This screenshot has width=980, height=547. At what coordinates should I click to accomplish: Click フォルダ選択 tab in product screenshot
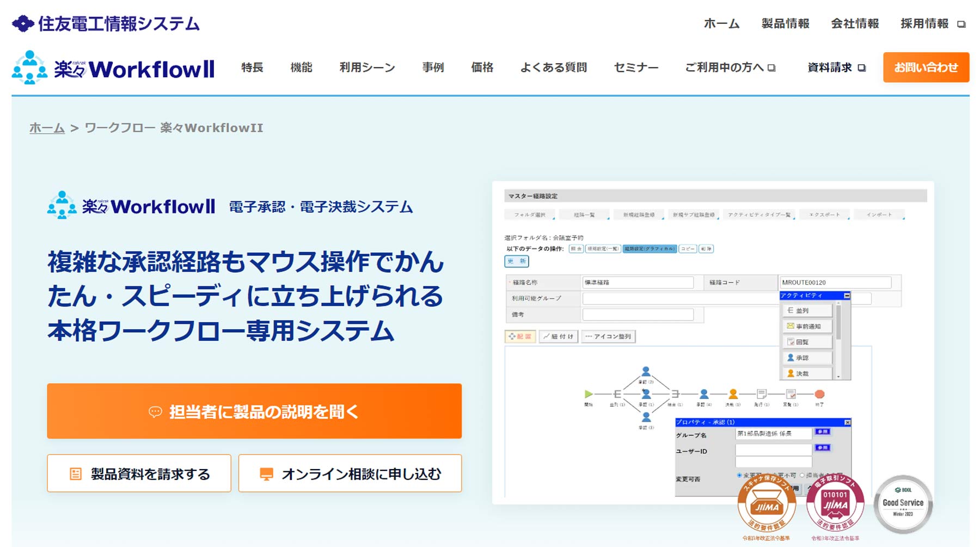pos(530,215)
